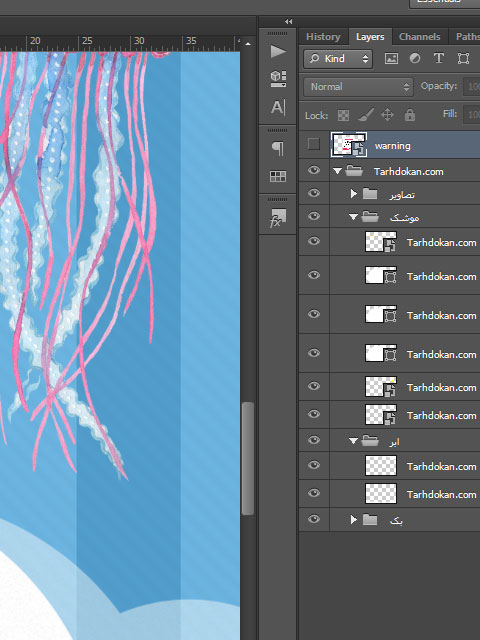Lock image pixels brush icon
The image size is (480, 640).
tap(366, 115)
